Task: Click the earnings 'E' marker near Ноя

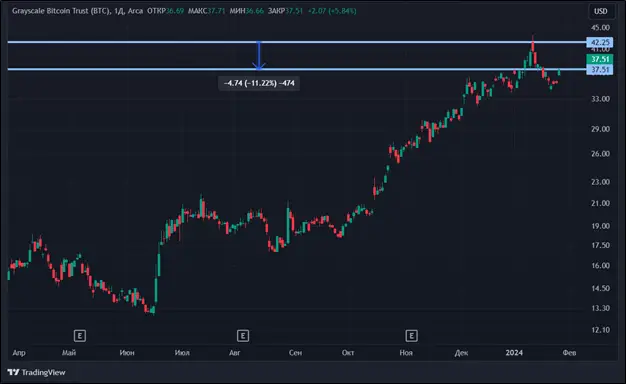Action: pyautogui.click(x=412, y=336)
